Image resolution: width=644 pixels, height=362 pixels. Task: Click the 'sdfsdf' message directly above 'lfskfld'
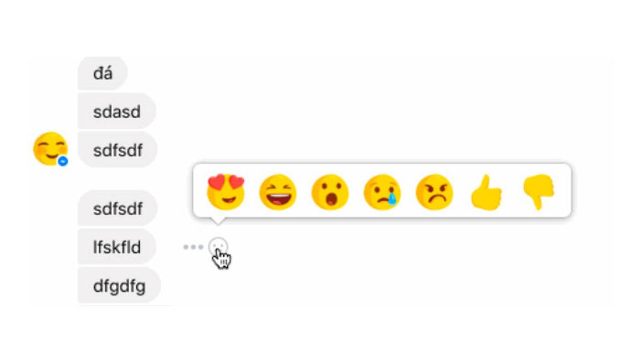118,208
